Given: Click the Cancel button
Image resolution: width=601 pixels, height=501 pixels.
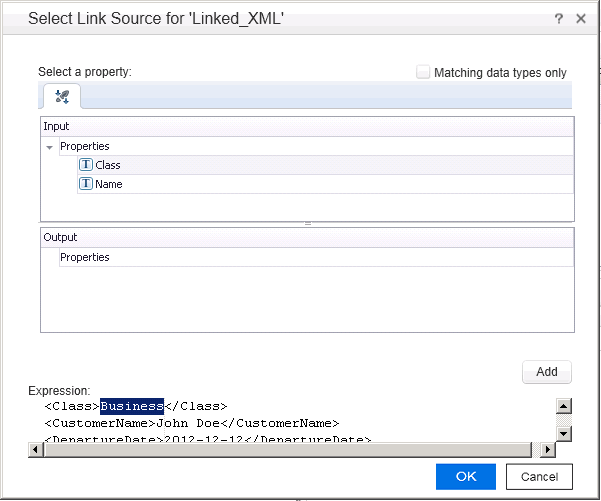Looking at the screenshot, I should coord(539,477).
